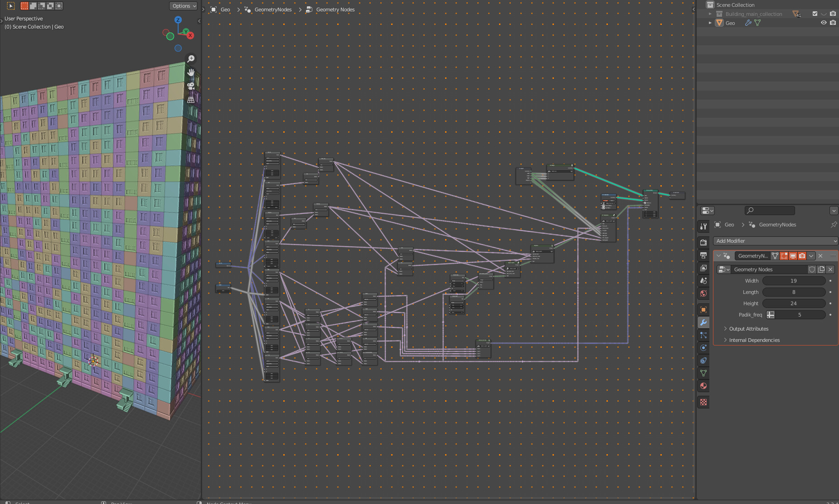Open the Add Modifier dropdown

pos(775,241)
